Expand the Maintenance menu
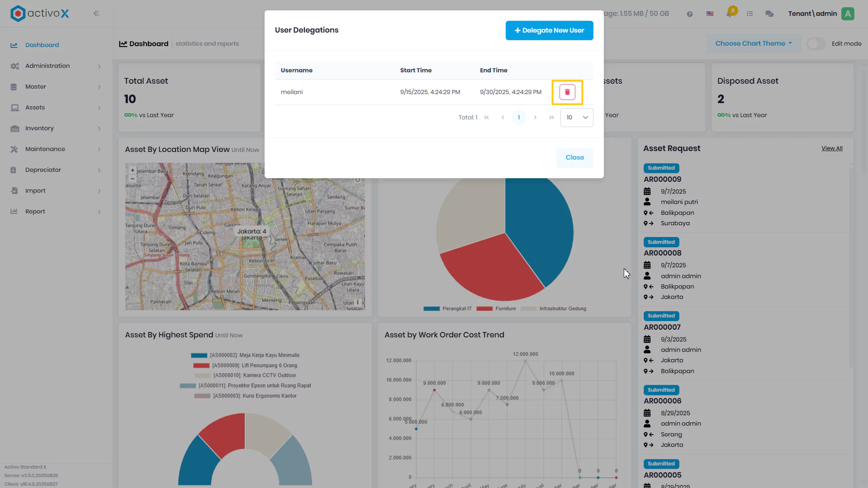 tap(56, 149)
